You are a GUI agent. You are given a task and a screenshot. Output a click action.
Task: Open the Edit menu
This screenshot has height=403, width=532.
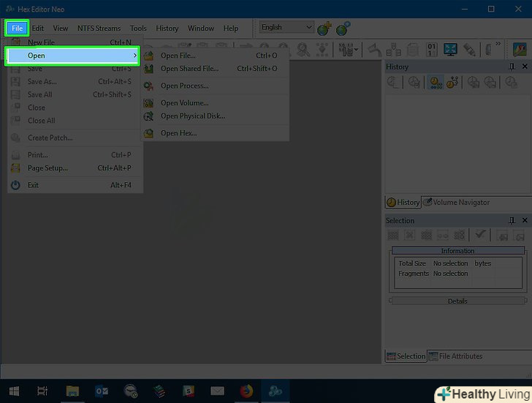click(38, 29)
